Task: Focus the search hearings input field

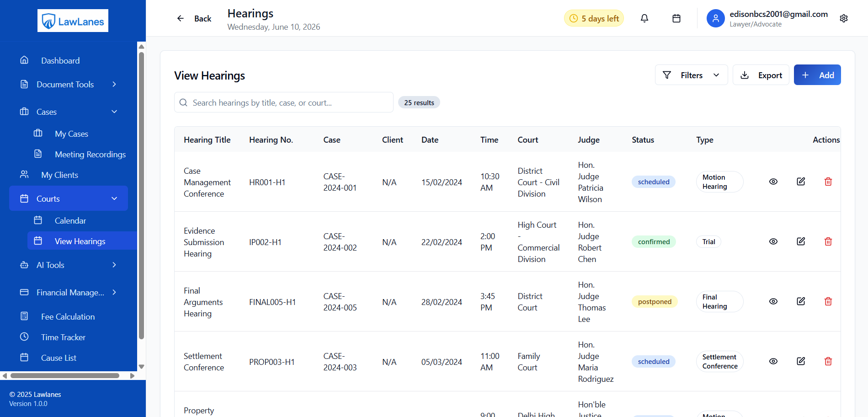Action: [x=284, y=102]
